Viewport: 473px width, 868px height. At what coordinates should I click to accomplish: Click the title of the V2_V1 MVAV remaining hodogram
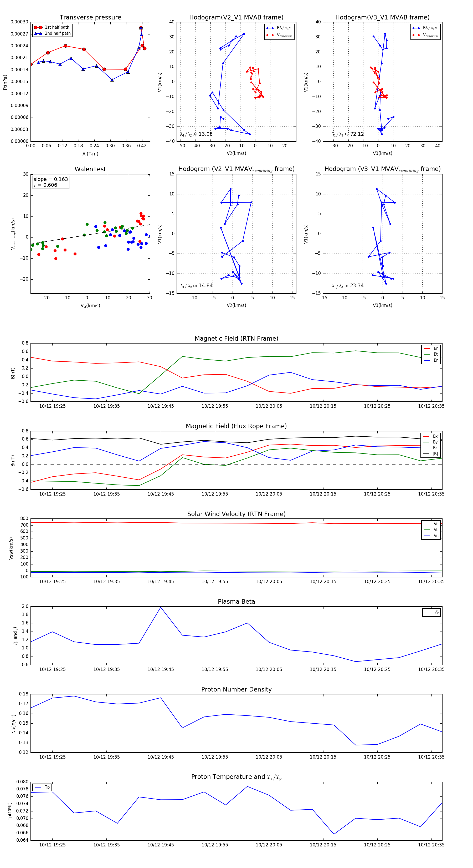(236, 169)
